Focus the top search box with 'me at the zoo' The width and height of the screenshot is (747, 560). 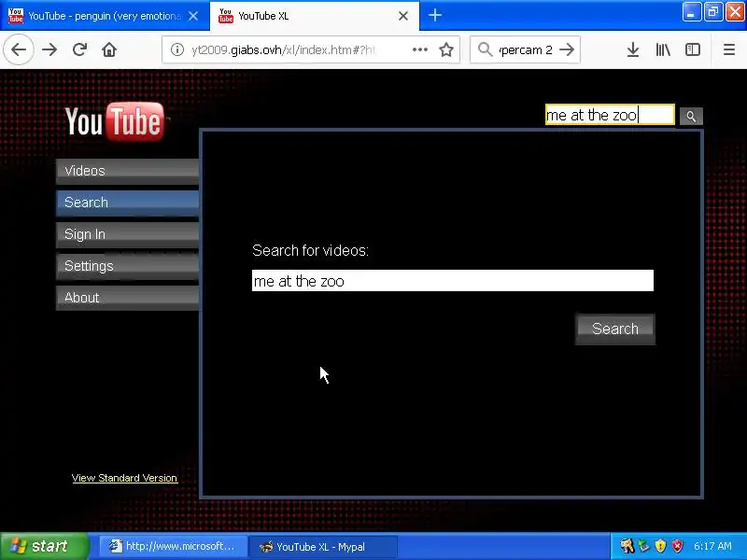pyautogui.click(x=610, y=115)
